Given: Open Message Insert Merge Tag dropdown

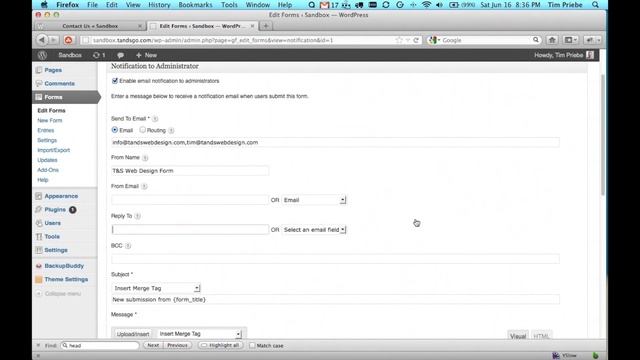Looking at the screenshot, I should (x=200, y=334).
